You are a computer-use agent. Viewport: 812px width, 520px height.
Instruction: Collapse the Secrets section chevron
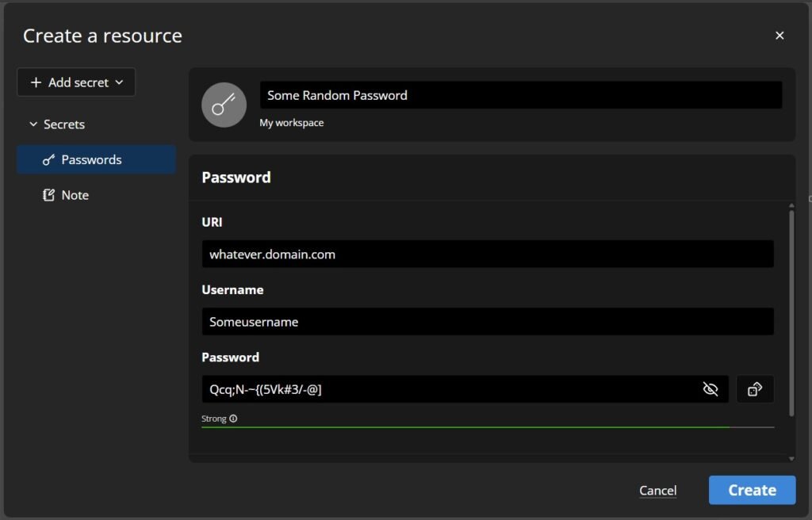click(x=33, y=124)
